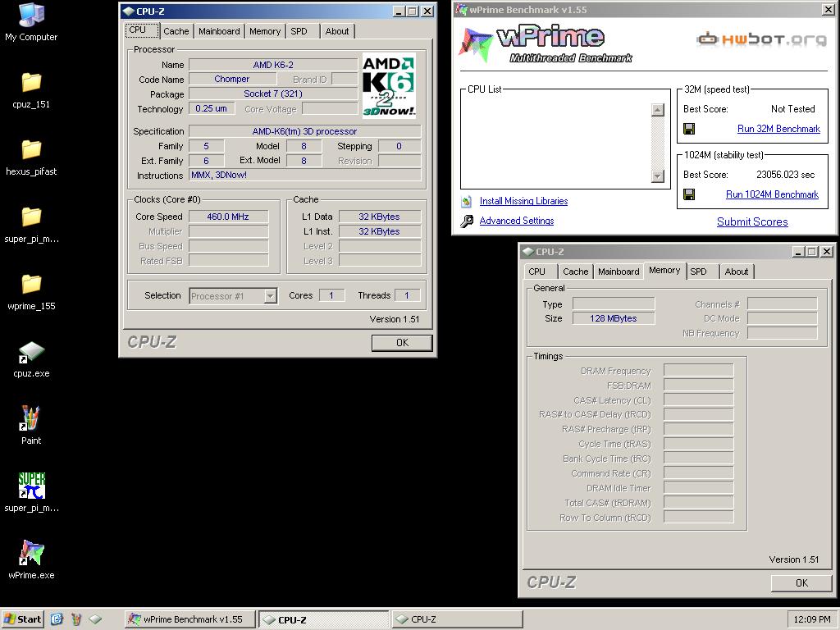Launch the Super PI shortcut icon
This screenshot has width=840, height=630.
point(31,486)
